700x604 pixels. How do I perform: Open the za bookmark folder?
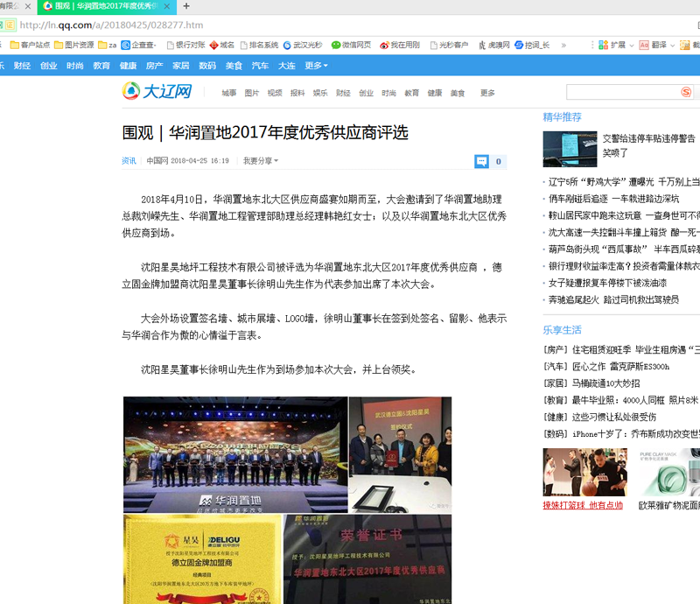(x=108, y=45)
